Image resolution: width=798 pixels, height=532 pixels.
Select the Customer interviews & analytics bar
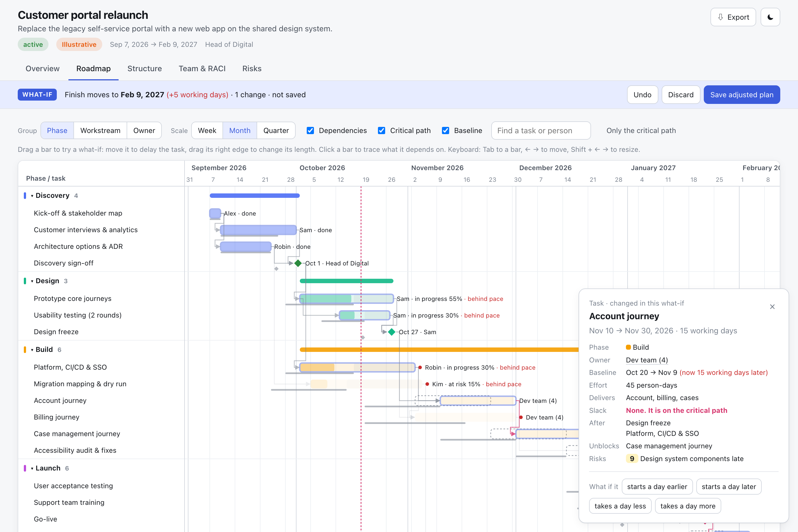pyautogui.click(x=258, y=230)
